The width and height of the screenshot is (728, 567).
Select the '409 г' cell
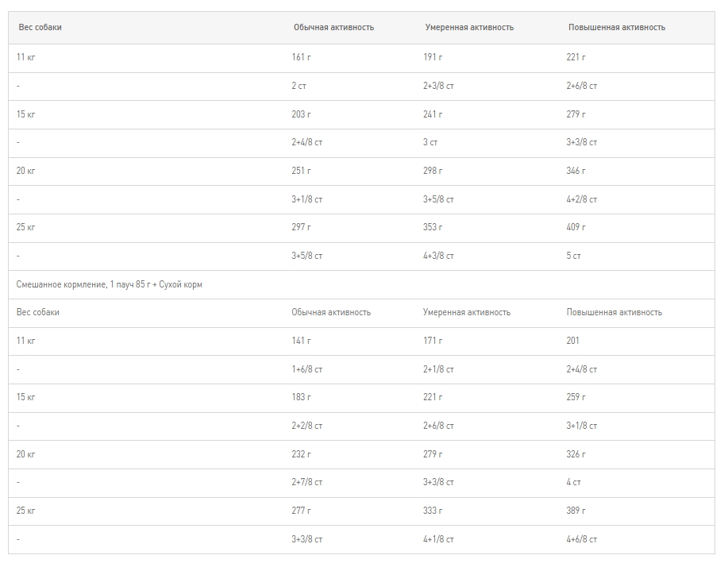[x=576, y=227]
